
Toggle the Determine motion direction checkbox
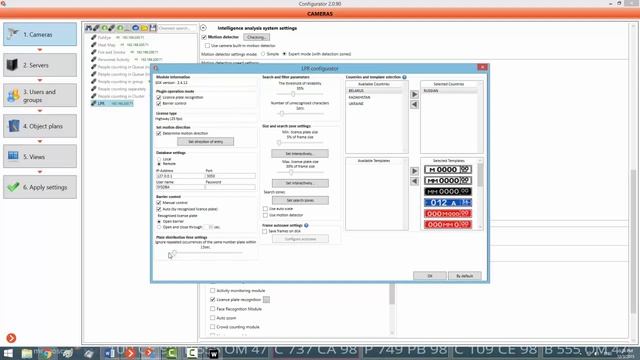[159, 133]
